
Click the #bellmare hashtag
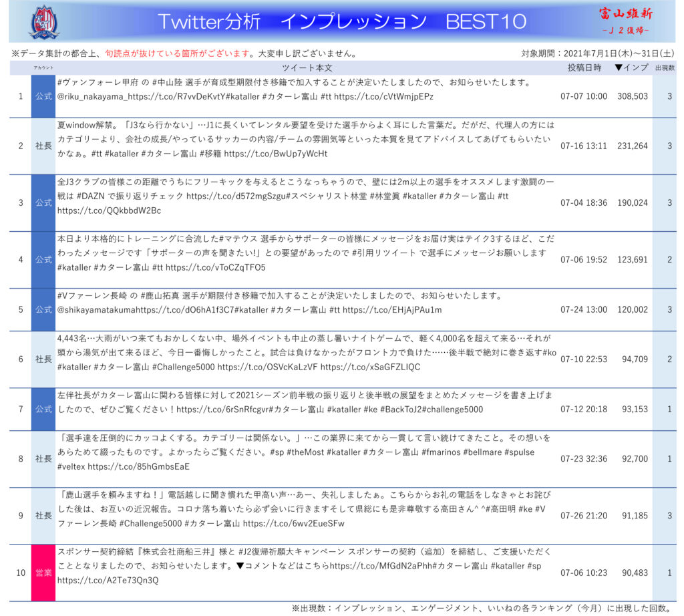pyautogui.click(x=482, y=452)
